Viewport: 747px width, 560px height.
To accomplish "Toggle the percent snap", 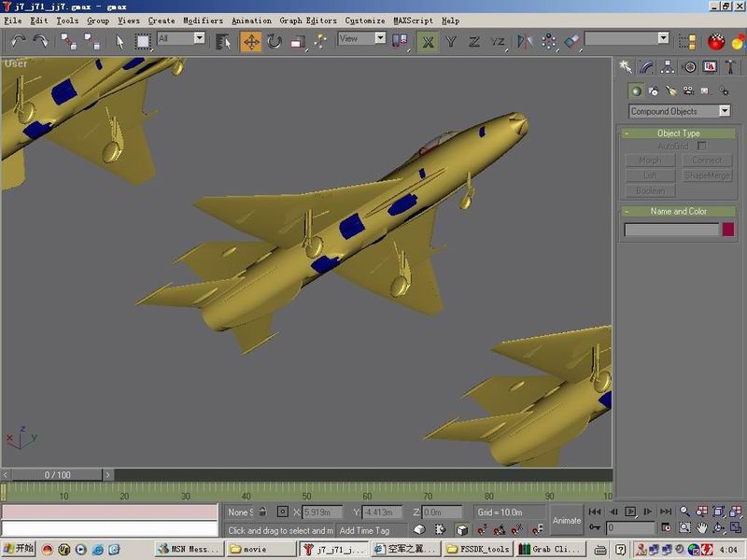I will [x=517, y=529].
